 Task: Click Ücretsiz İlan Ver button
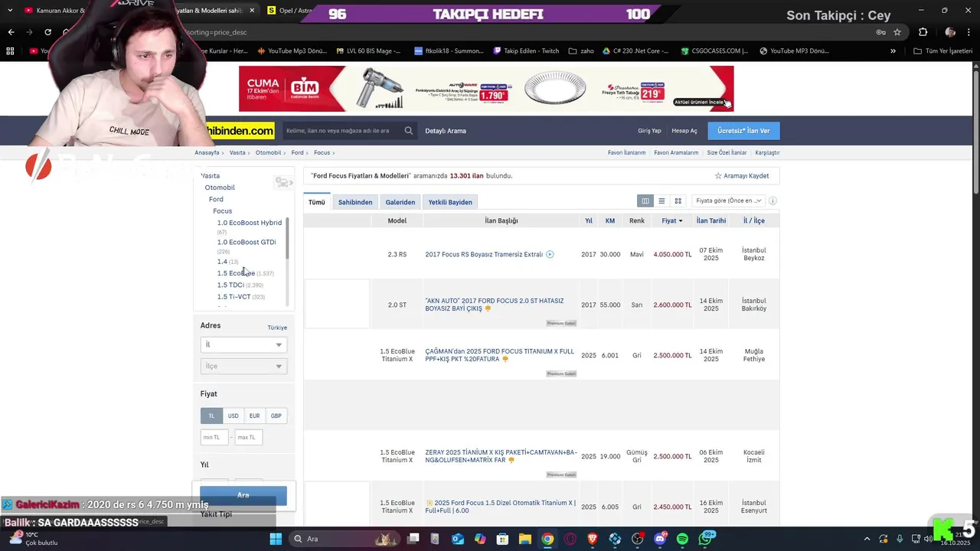pos(743,131)
